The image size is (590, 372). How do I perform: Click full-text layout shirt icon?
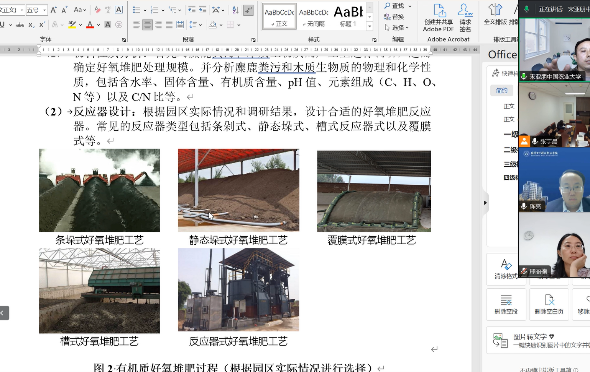point(496,15)
